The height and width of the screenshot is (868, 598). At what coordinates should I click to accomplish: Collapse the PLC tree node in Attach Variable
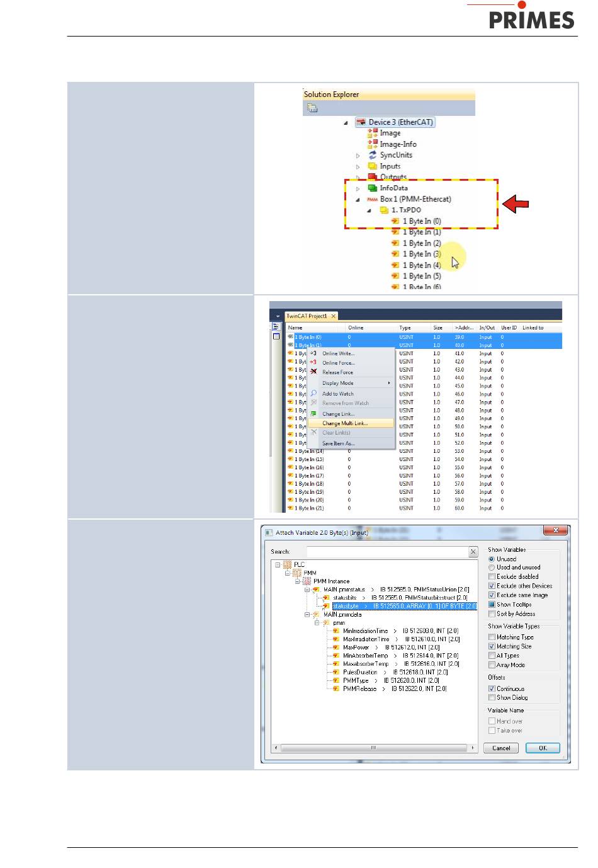tap(278, 564)
